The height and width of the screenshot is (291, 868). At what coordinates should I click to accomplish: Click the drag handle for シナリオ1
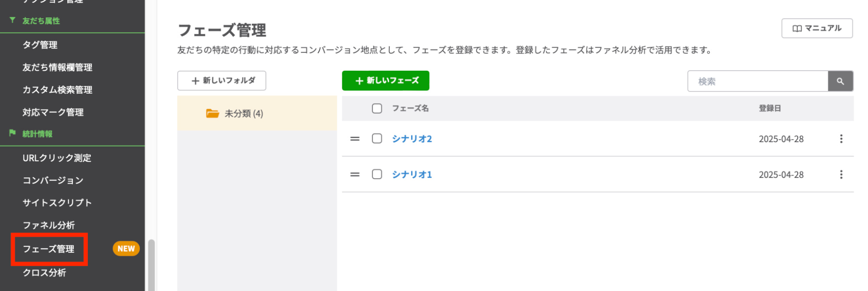355,174
